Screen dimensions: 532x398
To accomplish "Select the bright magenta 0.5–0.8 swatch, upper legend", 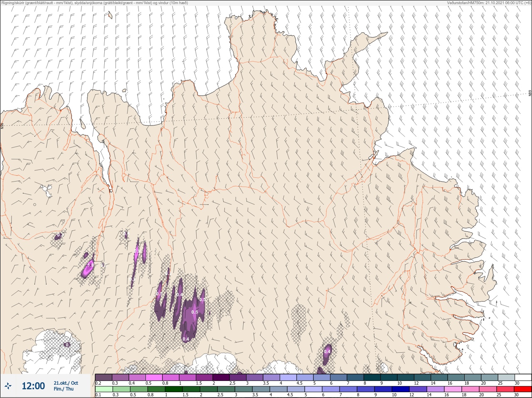I will tap(154, 377).
